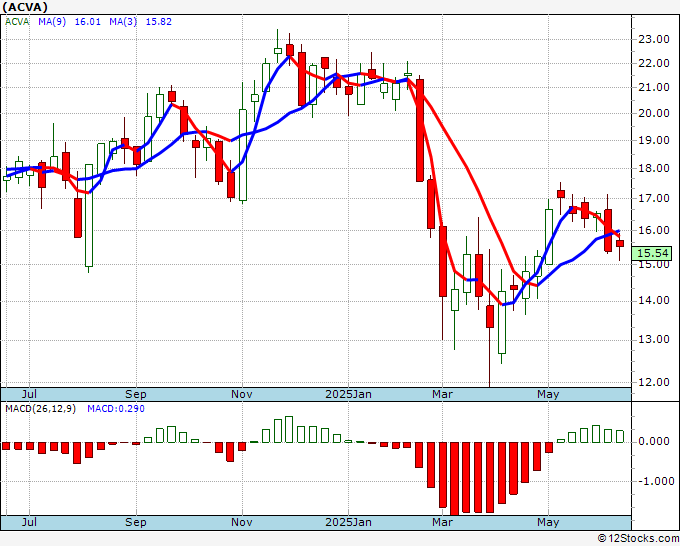Click May on the price chart axis

[548, 394]
